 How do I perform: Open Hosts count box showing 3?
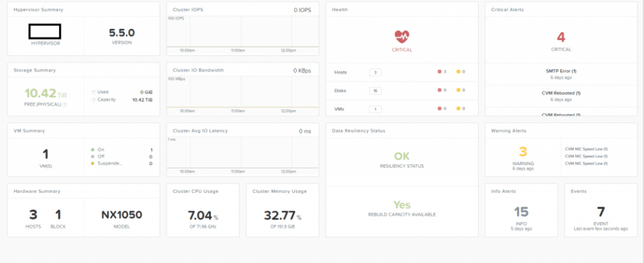(375, 72)
